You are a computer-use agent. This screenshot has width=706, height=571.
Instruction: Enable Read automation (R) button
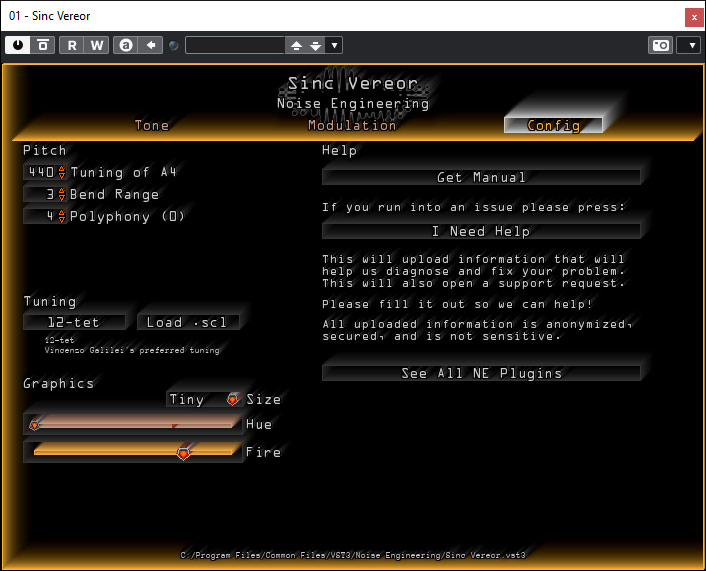coord(72,45)
